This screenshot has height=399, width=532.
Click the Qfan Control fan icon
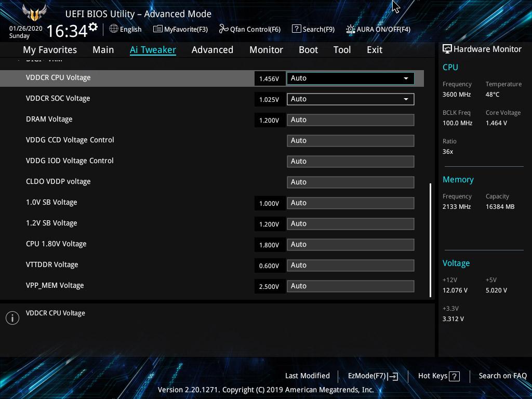tap(223, 29)
